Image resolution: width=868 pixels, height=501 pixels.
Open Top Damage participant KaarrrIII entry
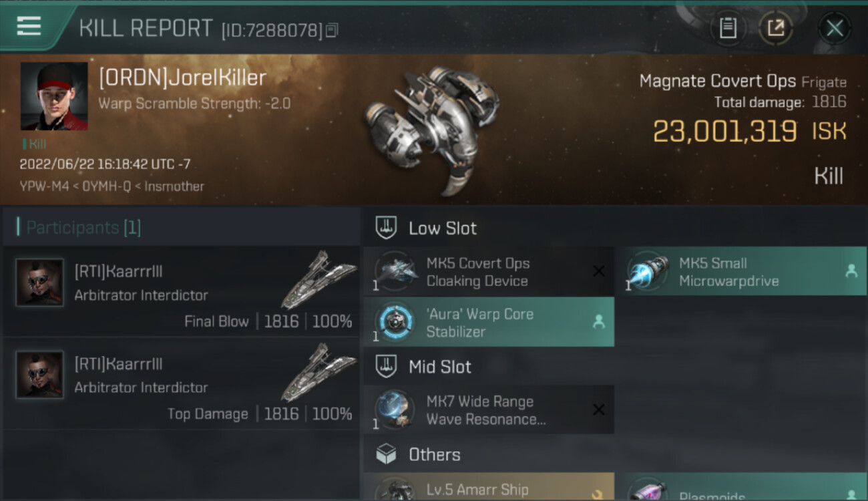[x=181, y=383]
